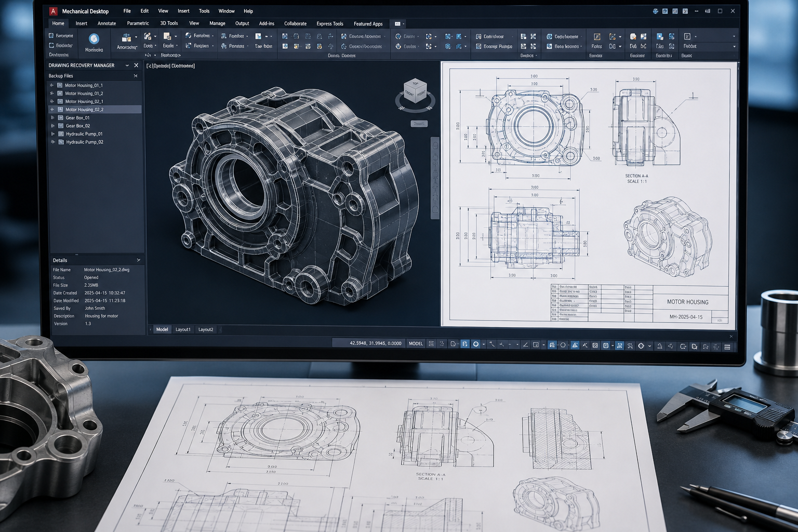Open the Express Tools ribbon tab

point(330,23)
